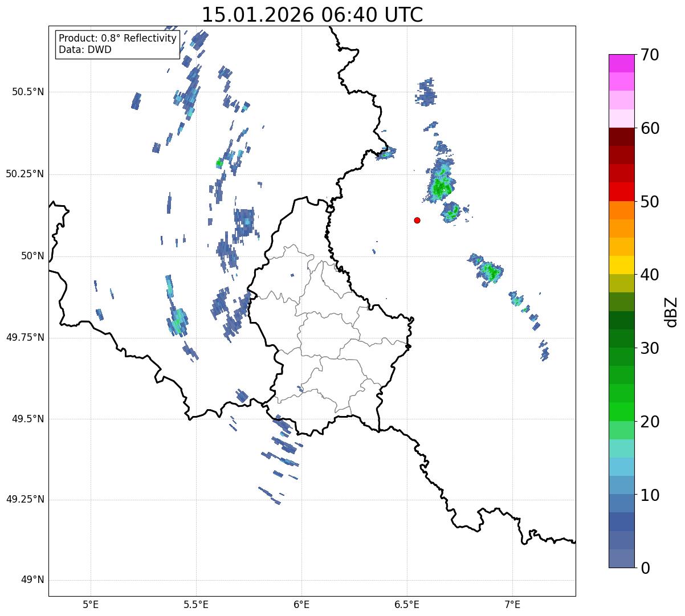Click the latitude label '49.75°N'
The width and height of the screenshot is (685, 616).
pyautogui.click(x=25, y=337)
